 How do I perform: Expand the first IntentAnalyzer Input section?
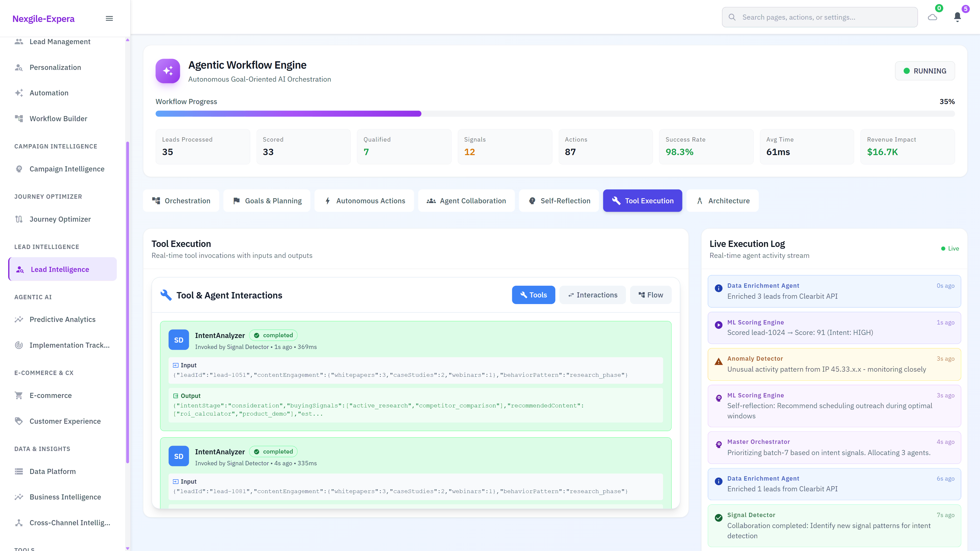pos(185,365)
